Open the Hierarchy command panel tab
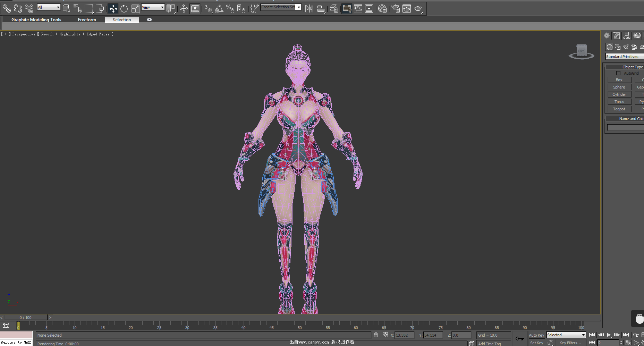 click(x=627, y=35)
